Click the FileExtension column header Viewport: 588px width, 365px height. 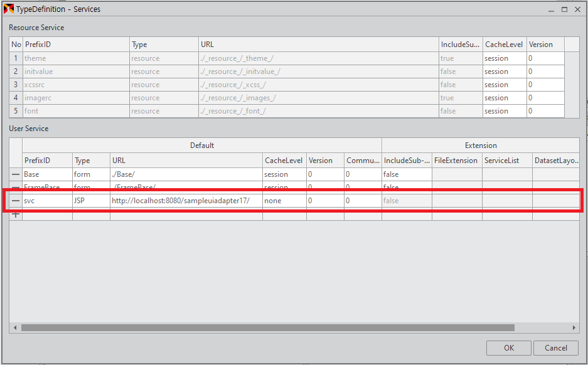(456, 161)
